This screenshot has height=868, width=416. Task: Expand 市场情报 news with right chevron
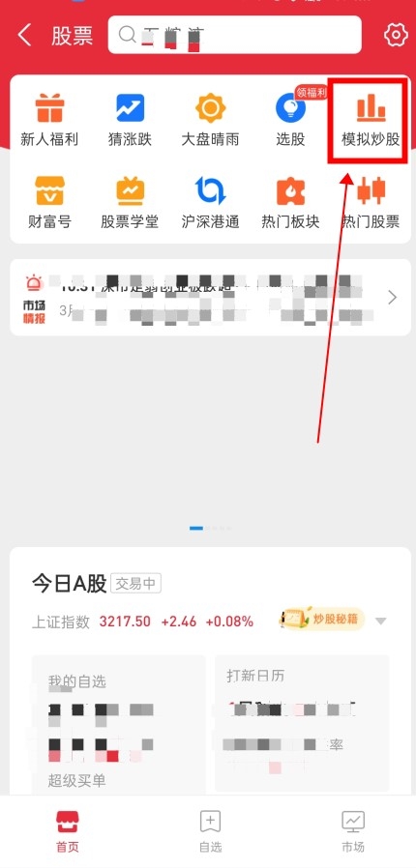pos(392,298)
